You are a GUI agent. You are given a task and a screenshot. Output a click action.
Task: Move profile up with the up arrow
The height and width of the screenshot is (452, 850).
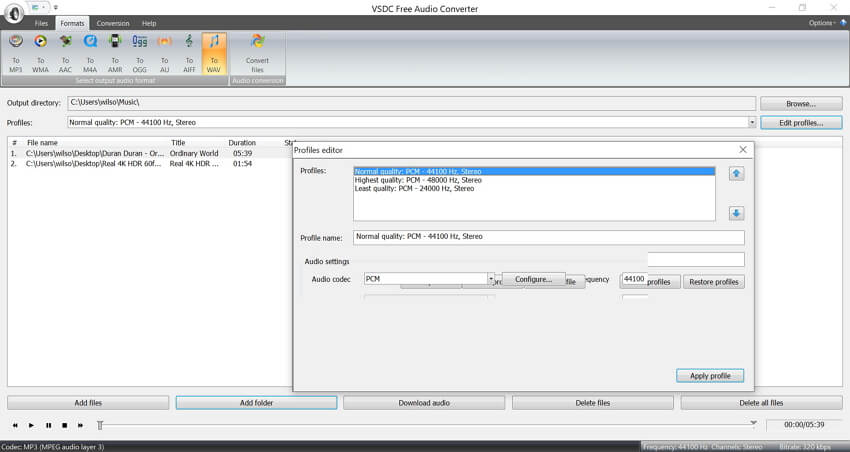pyautogui.click(x=736, y=173)
